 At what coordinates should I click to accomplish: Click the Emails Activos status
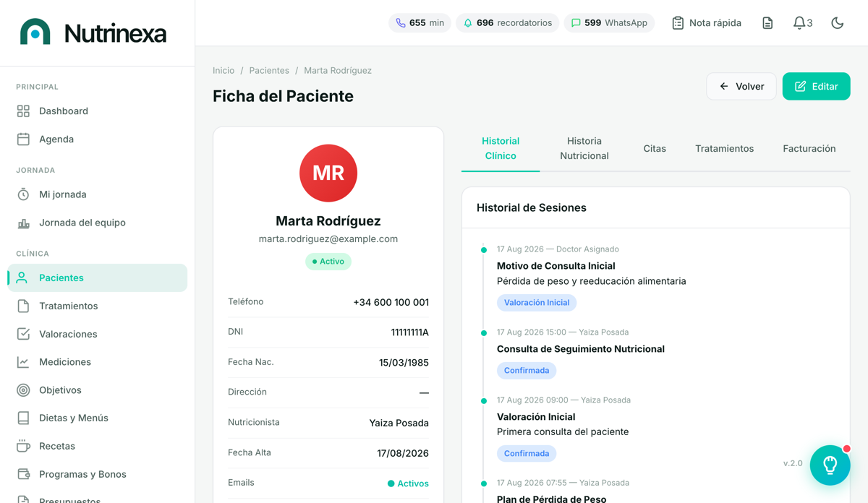click(x=408, y=483)
